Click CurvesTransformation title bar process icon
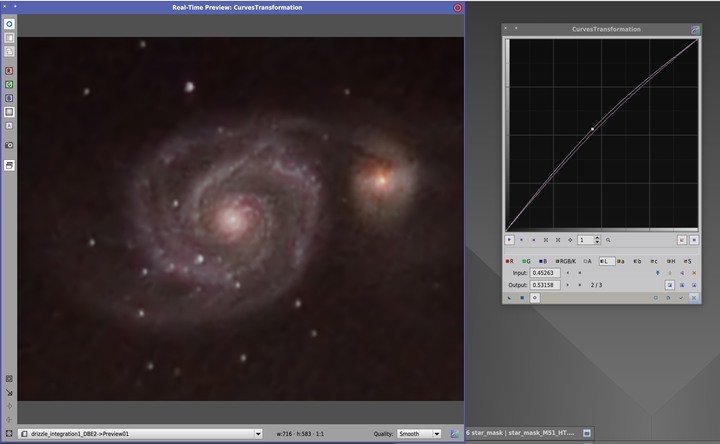720x444 pixels. 695,29
